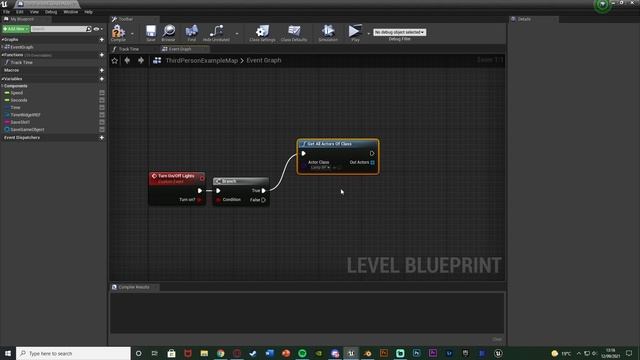Add a new Event Dispatcher with the plus
Viewport: 640px width, 360px height.
point(102,138)
